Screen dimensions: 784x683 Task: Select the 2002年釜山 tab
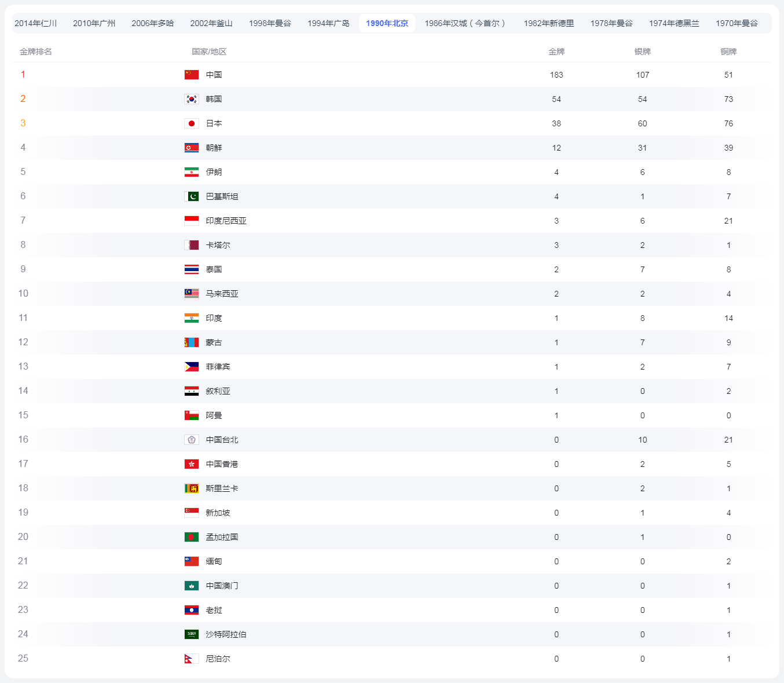[x=211, y=23]
